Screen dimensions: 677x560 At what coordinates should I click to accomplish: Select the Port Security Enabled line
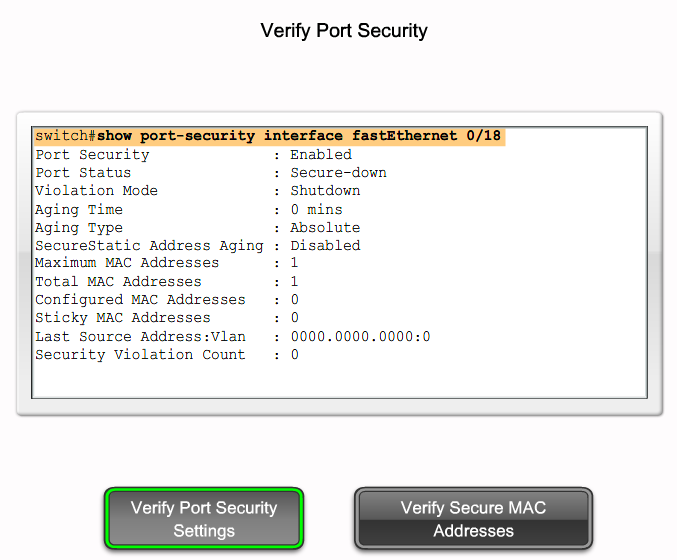point(193,155)
